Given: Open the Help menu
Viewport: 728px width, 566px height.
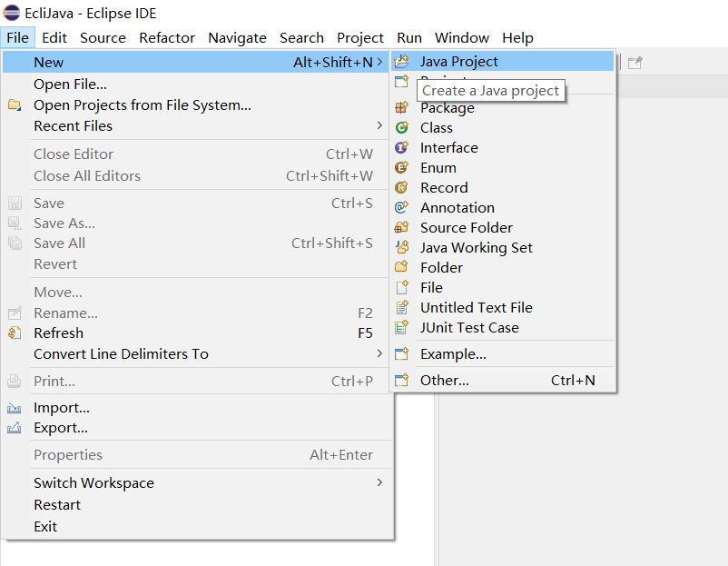Looking at the screenshot, I should (x=517, y=37).
